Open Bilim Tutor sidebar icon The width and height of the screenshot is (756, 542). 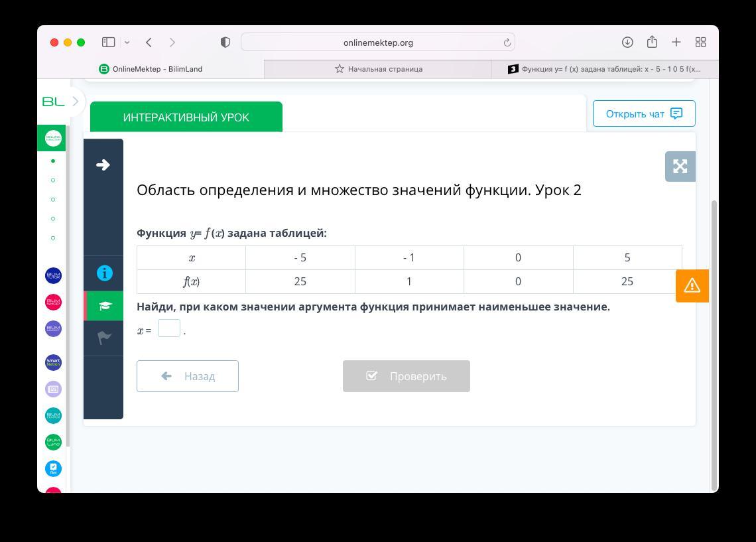[x=53, y=275]
